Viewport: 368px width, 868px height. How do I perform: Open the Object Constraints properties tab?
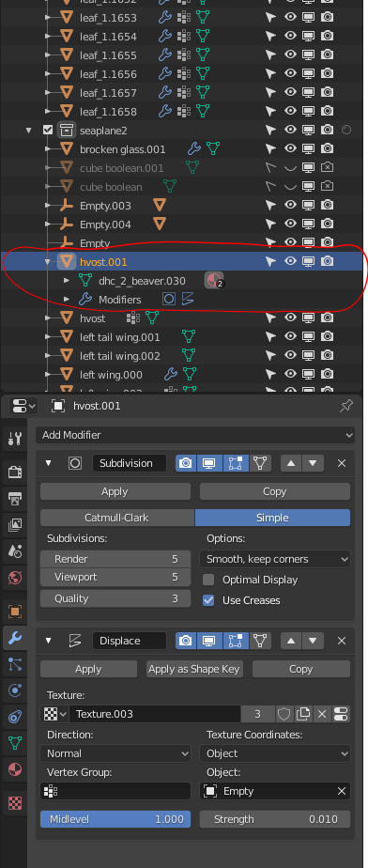(x=14, y=717)
